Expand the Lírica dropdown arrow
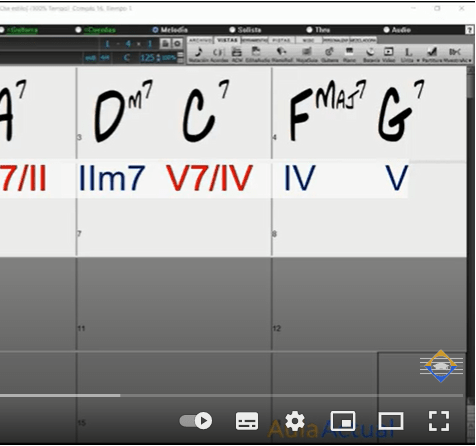476x446 pixels. tap(418, 60)
